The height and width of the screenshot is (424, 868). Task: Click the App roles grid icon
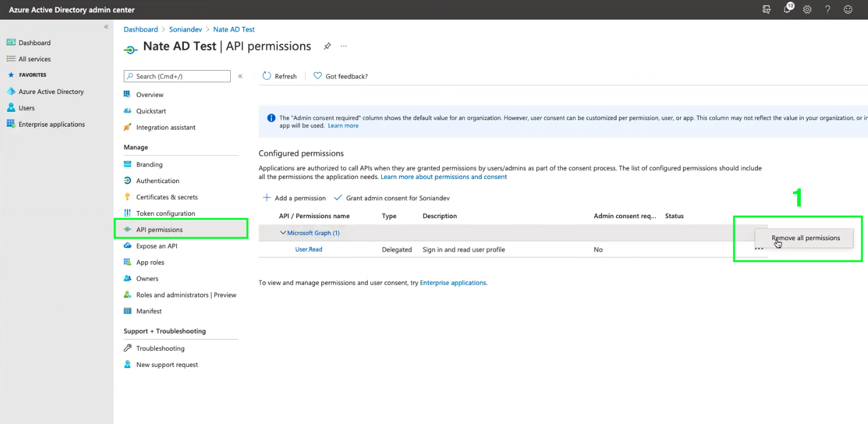[x=127, y=262]
